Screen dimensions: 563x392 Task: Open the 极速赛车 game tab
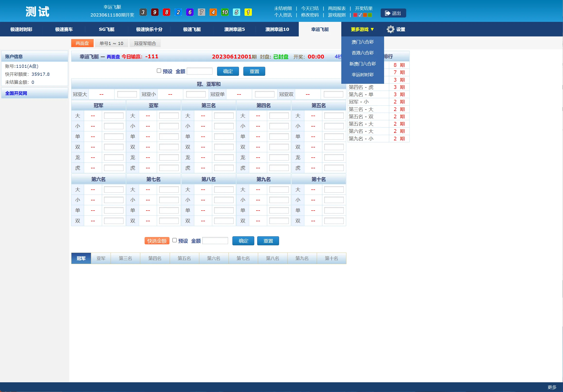pos(64,29)
